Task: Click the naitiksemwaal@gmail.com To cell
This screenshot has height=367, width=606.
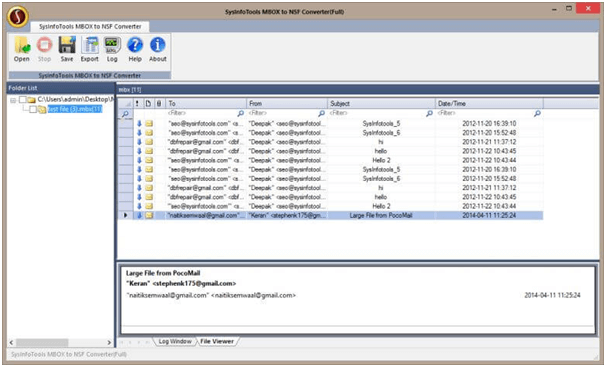Action: click(206, 215)
